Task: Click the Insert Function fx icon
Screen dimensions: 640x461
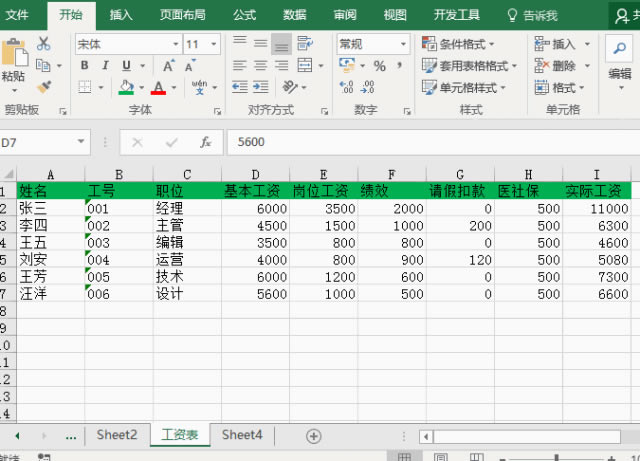Action: point(205,143)
